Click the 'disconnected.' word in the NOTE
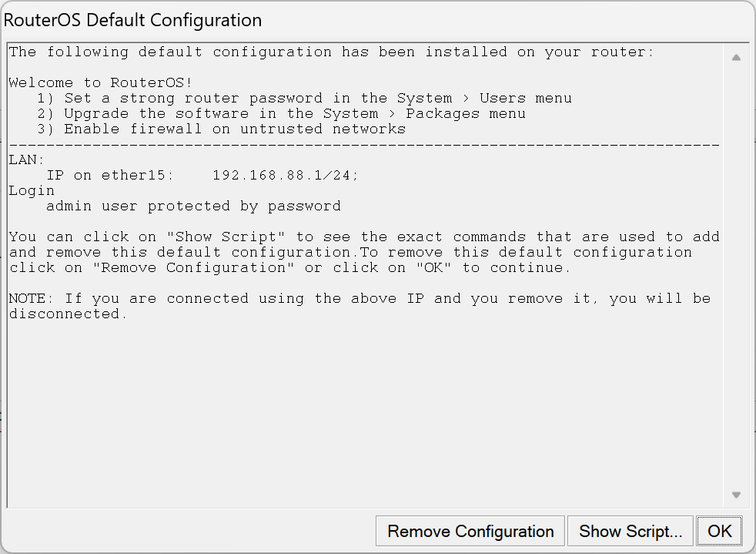This screenshot has height=554, width=756. (68, 314)
